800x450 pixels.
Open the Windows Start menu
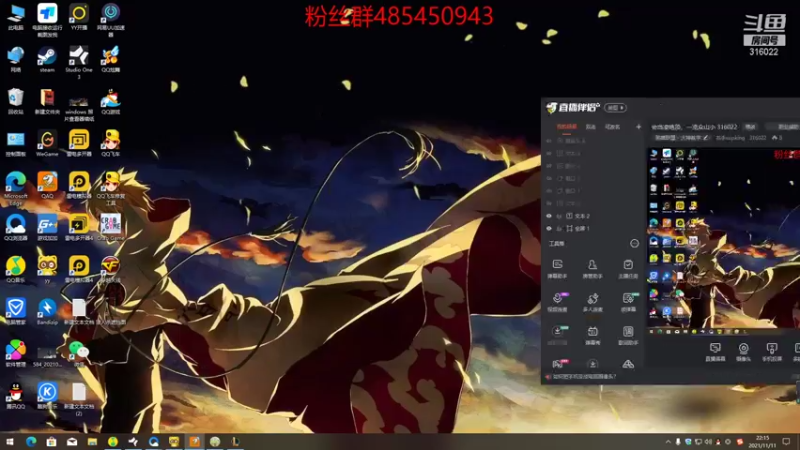(10, 441)
